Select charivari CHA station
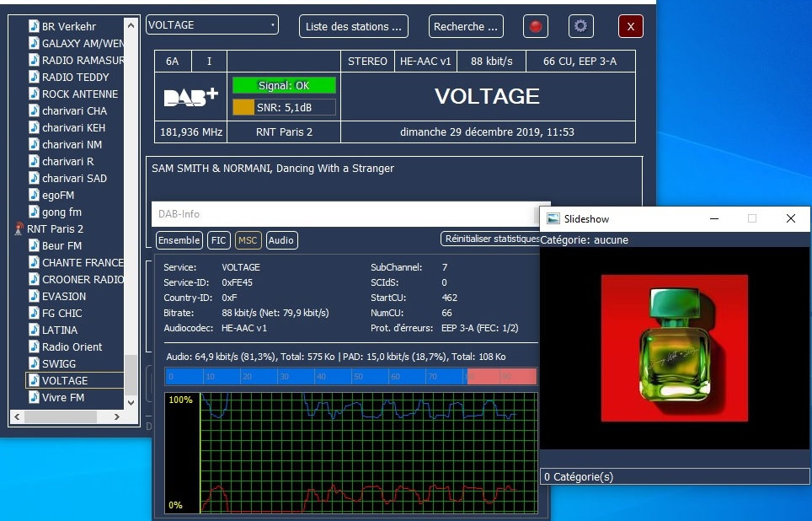Viewport: 812px width, 521px height. coord(75,111)
